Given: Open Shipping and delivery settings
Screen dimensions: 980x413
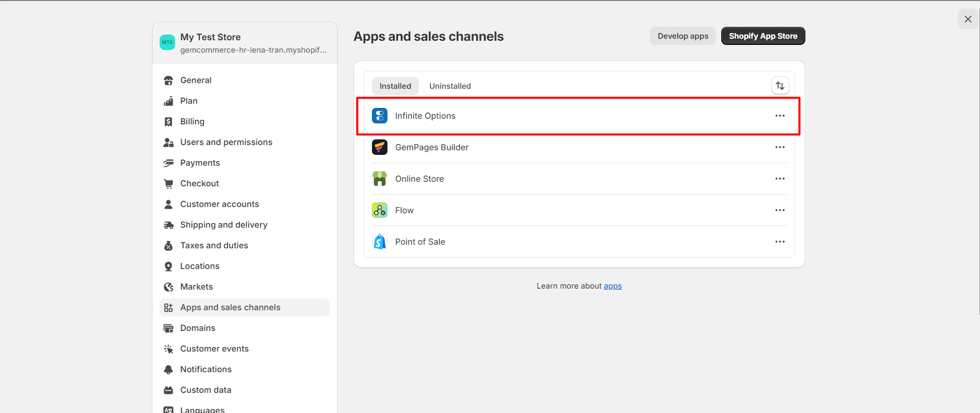Looking at the screenshot, I should point(224,225).
